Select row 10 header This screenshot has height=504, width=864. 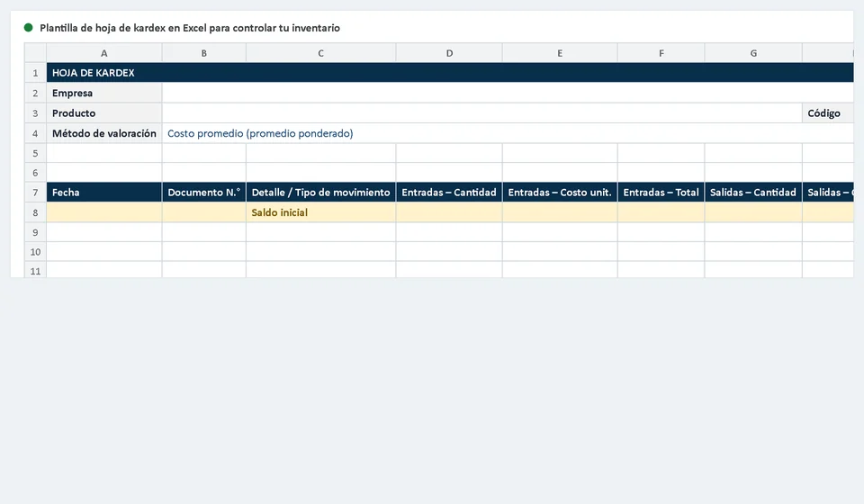35,252
